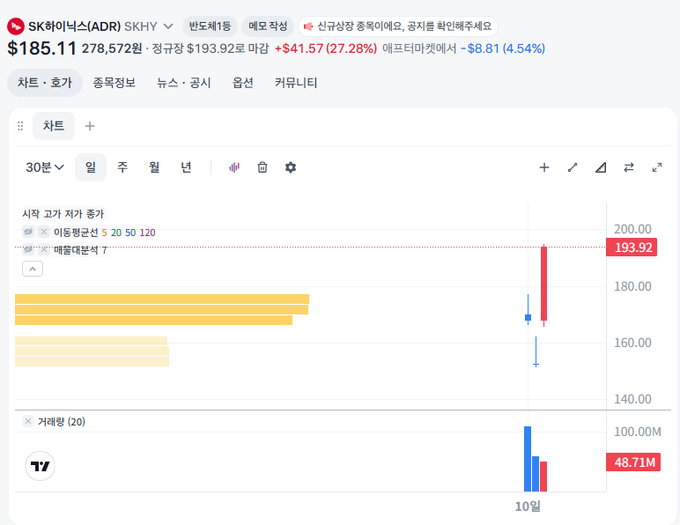Toggle visibility of 매물대분석 indicator
Screen dimensions: 680x525
[28, 250]
